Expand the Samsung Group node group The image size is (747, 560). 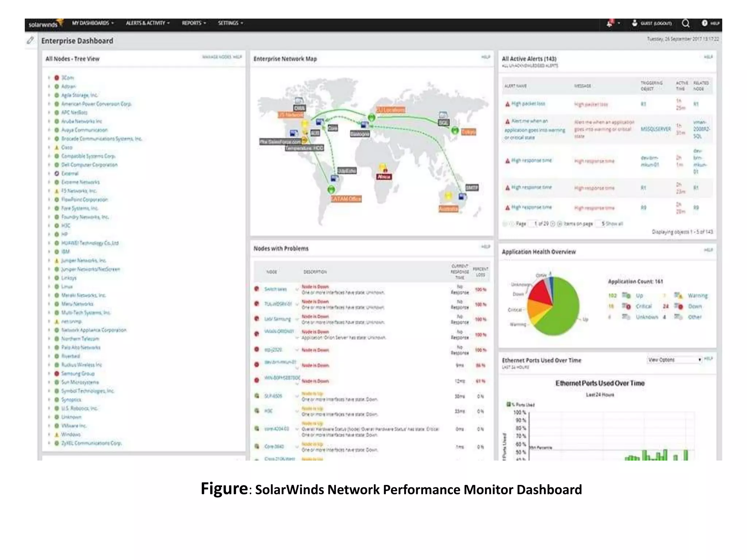[49, 373]
